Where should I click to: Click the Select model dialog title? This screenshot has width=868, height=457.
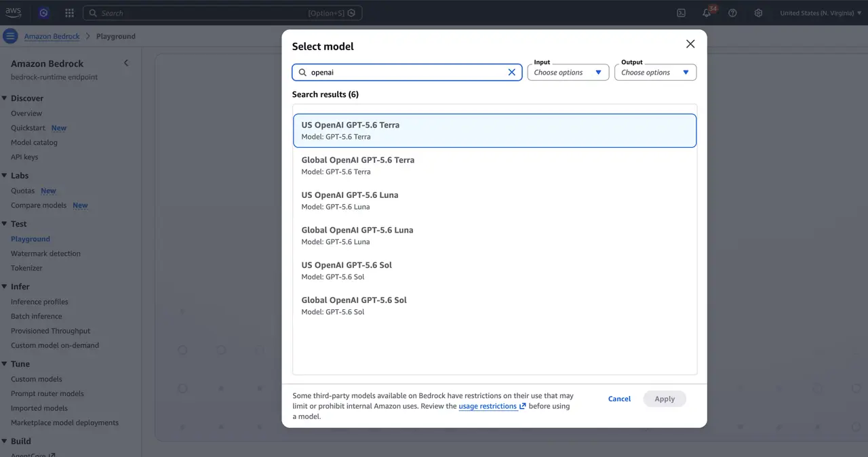[323, 46]
